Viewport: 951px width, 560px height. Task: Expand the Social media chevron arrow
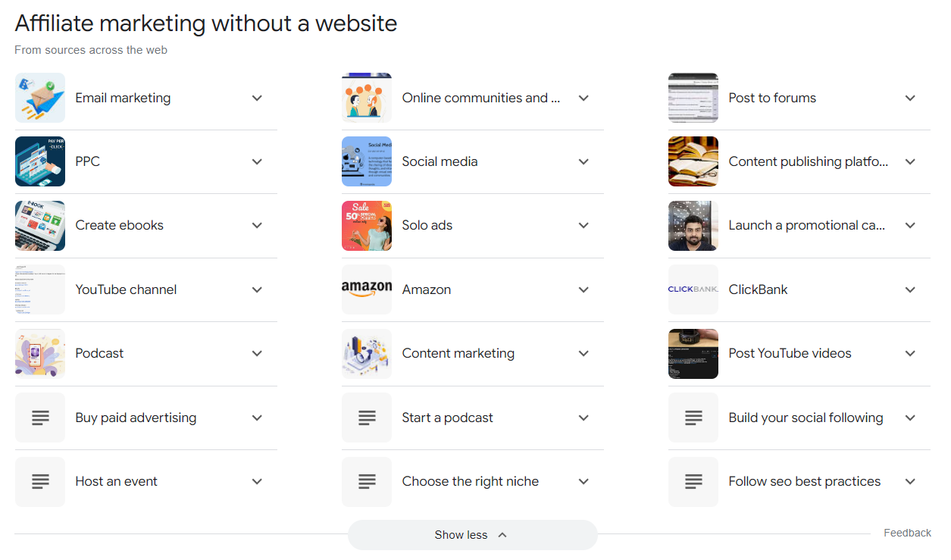[583, 161]
